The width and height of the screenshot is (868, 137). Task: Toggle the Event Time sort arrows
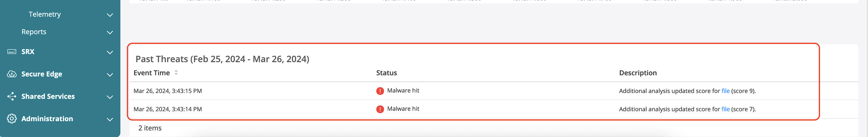(176, 73)
